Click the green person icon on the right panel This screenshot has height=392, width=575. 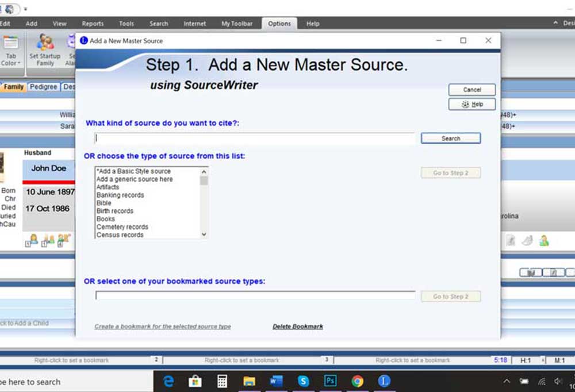(x=544, y=241)
